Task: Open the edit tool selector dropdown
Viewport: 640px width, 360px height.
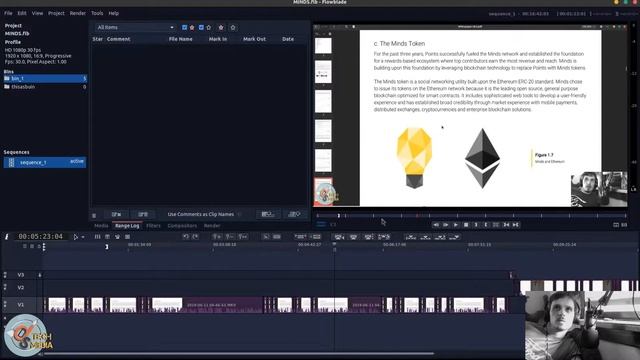Action: (x=83, y=237)
